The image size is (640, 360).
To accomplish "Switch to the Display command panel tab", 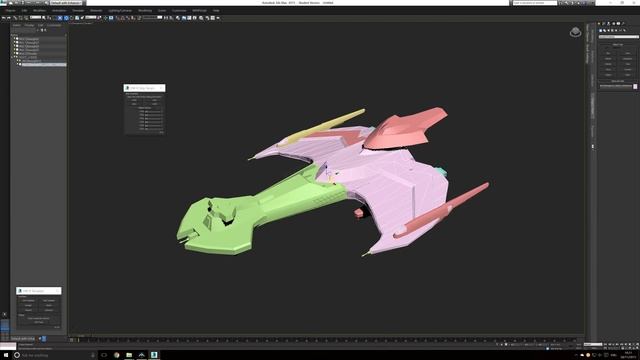I will pos(618,24).
